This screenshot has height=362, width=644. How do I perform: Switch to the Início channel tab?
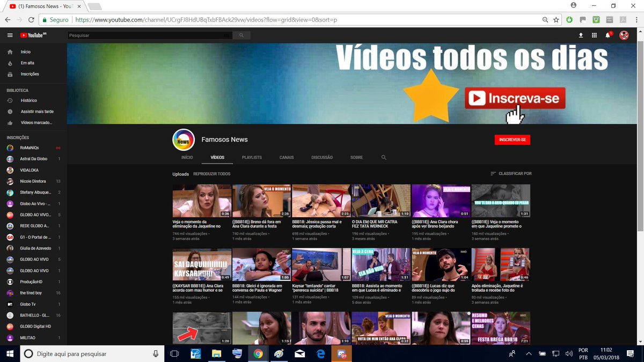(187, 158)
